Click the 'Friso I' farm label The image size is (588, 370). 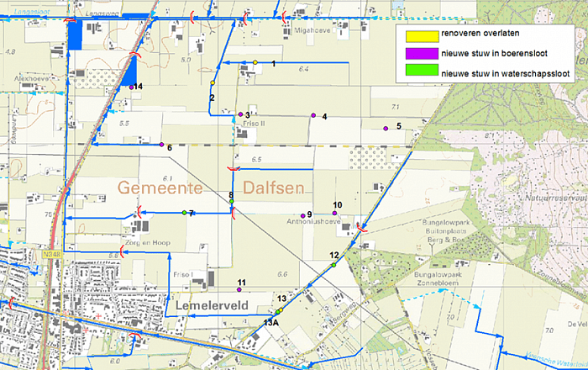pyautogui.click(x=183, y=275)
